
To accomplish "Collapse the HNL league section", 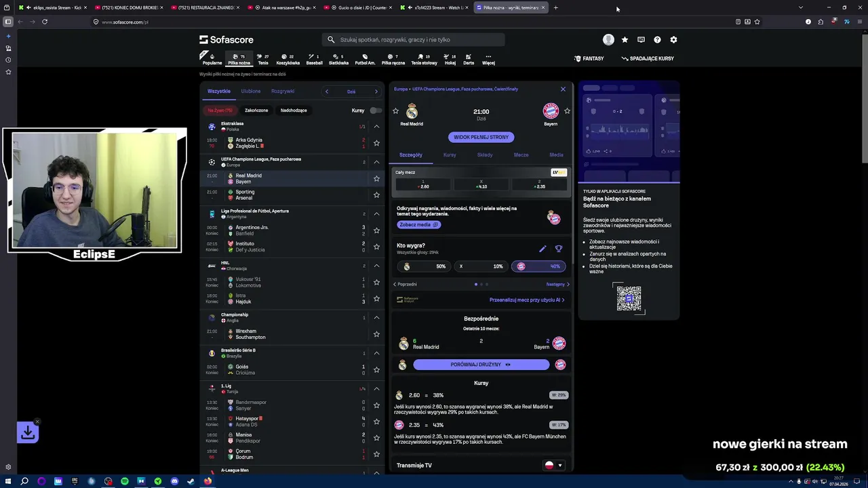I will 376,266.
